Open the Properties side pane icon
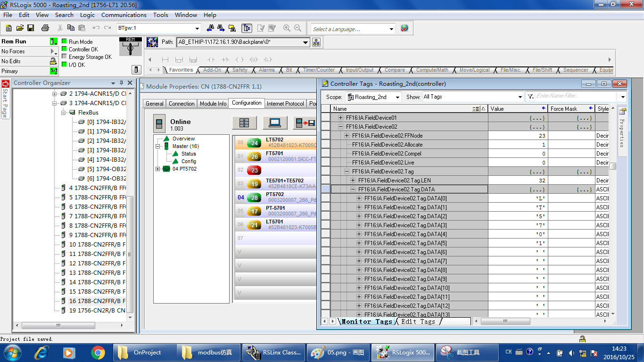The height and width of the screenshot is (362, 644). (622, 112)
